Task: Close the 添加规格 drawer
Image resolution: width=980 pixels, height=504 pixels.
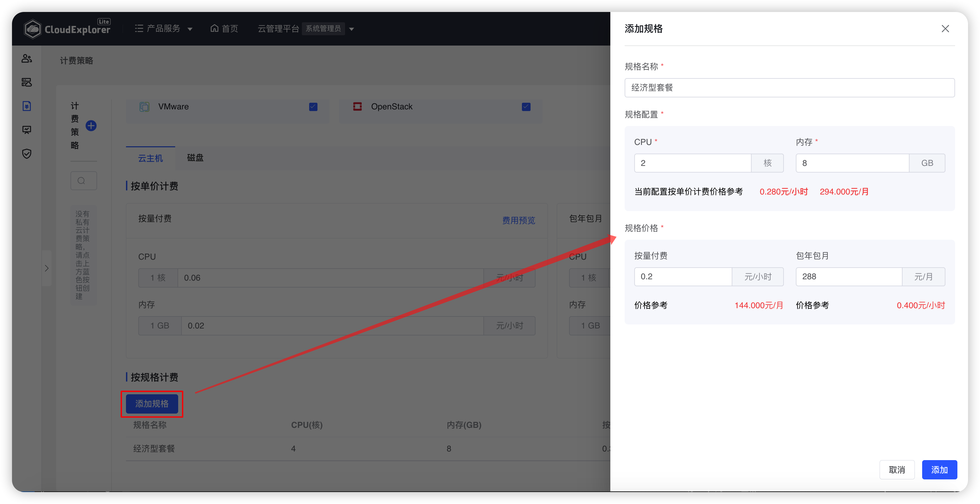Action: coord(945,29)
